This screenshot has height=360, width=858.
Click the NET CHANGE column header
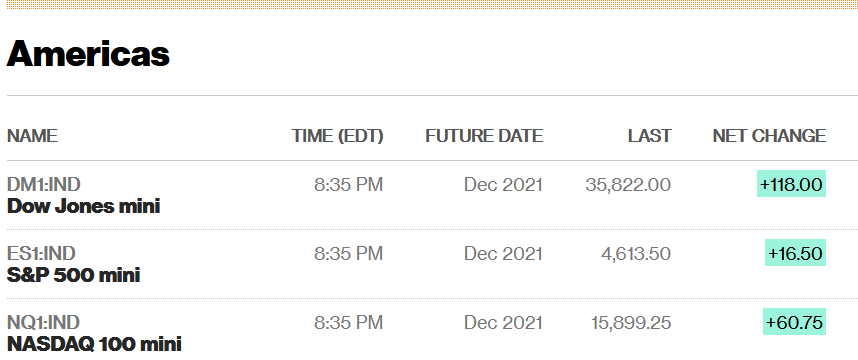769,135
